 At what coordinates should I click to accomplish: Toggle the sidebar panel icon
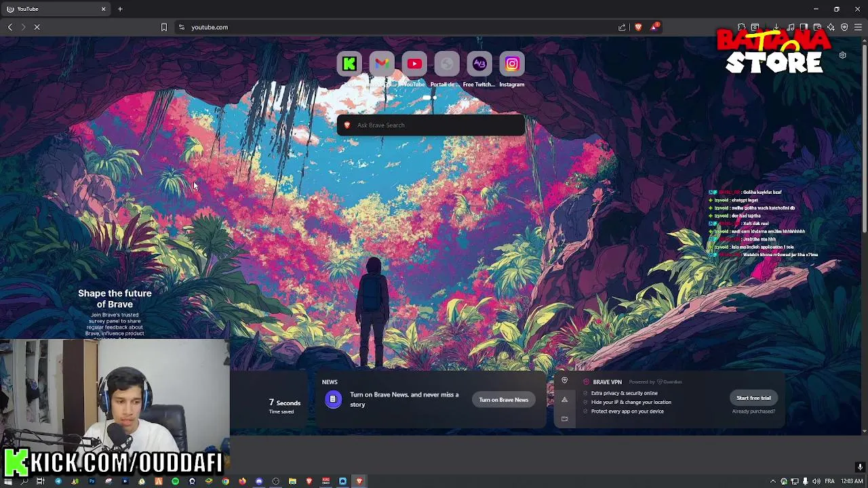click(804, 27)
